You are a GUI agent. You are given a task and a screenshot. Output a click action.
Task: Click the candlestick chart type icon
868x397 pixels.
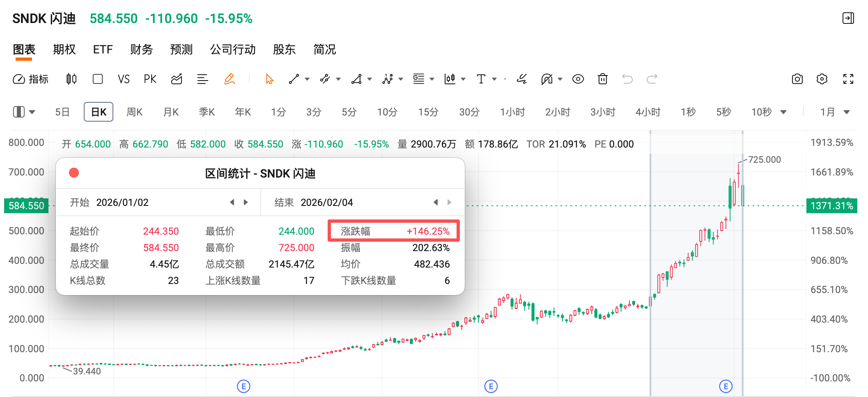[x=71, y=79]
